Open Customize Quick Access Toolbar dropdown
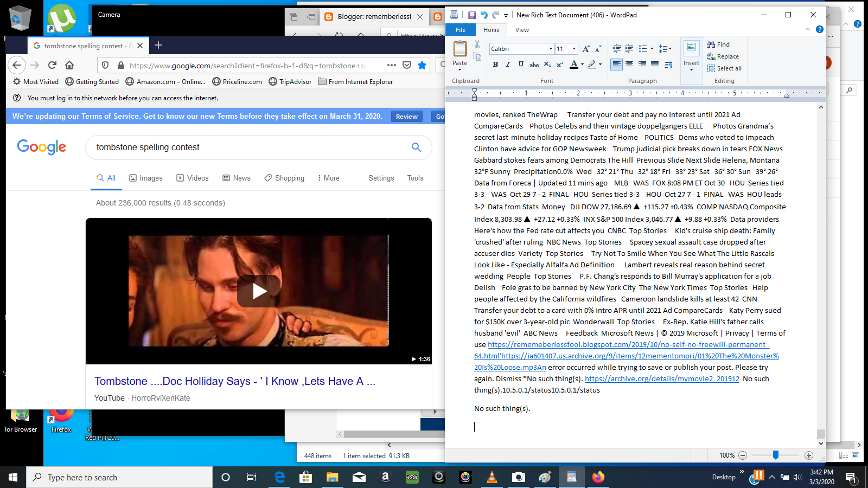 (x=506, y=15)
